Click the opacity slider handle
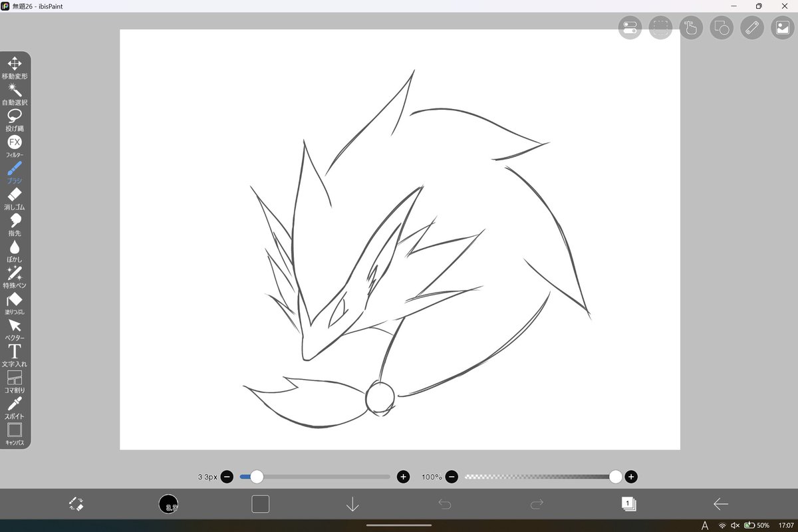Image resolution: width=798 pixels, height=532 pixels. pos(615,476)
